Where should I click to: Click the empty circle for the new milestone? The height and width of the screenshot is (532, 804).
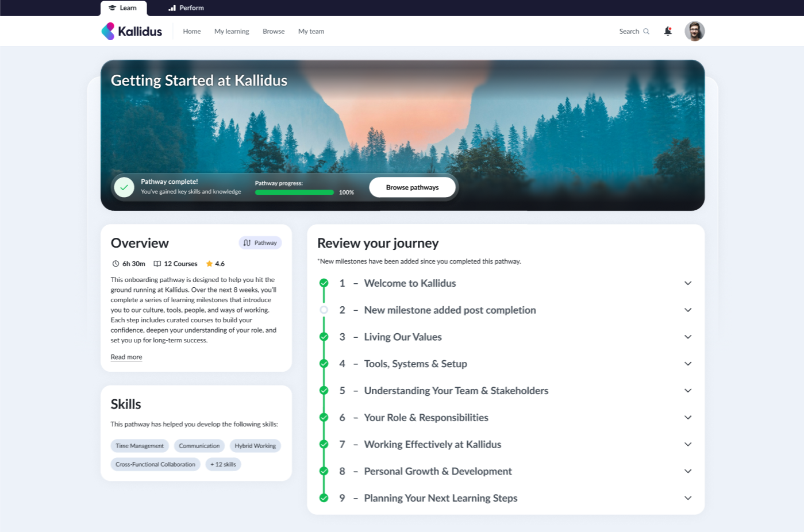click(x=324, y=310)
